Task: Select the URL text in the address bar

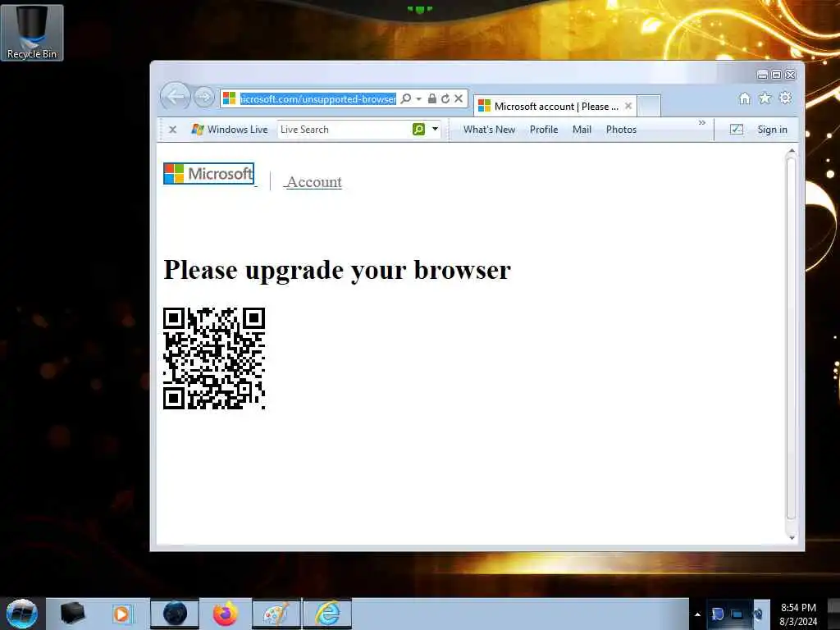Action: click(x=318, y=98)
